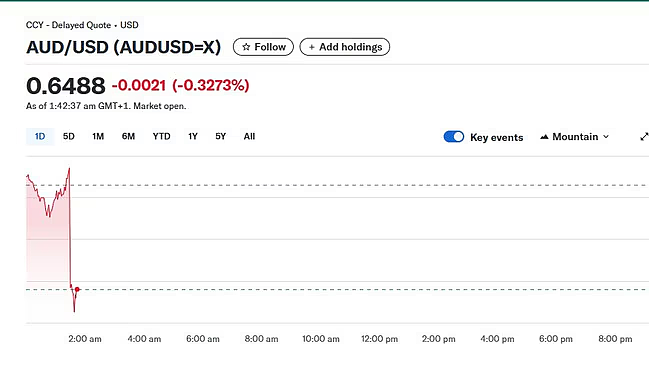This screenshot has height=365, width=649.
Task: Toggle the Key events switch
Action: click(x=454, y=137)
